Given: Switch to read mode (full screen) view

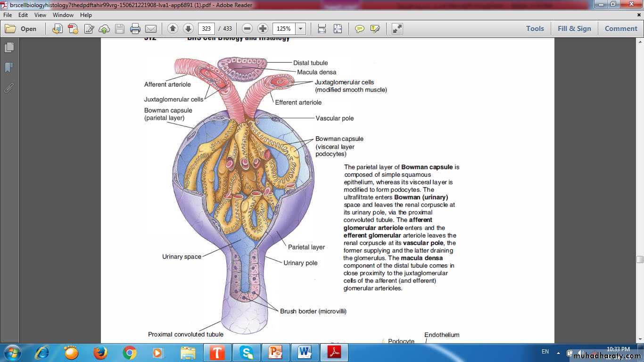Looking at the screenshot, I should pyautogui.click(x=397, y=29).
